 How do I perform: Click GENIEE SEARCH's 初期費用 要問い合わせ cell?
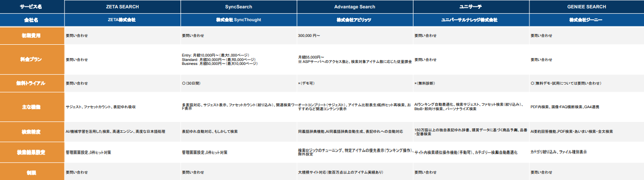586,35
